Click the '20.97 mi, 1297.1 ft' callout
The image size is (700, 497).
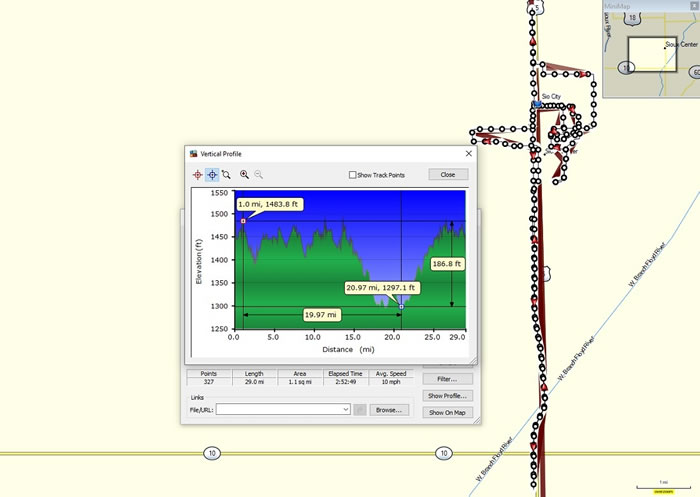382,288
